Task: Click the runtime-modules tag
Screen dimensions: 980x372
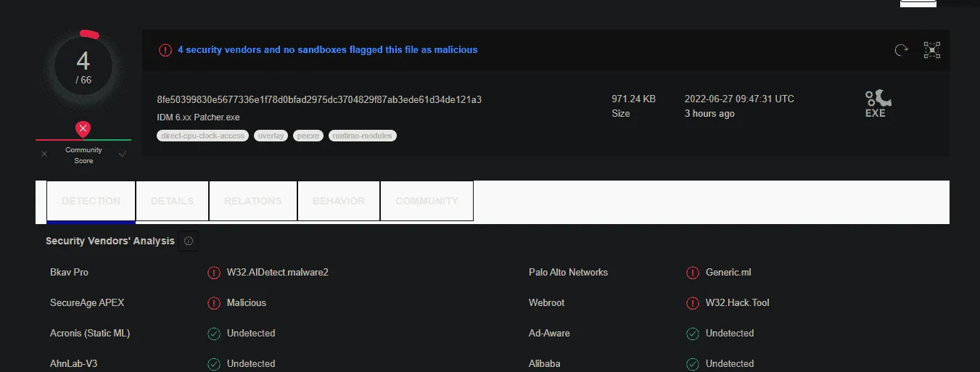Action: point(363,136)
